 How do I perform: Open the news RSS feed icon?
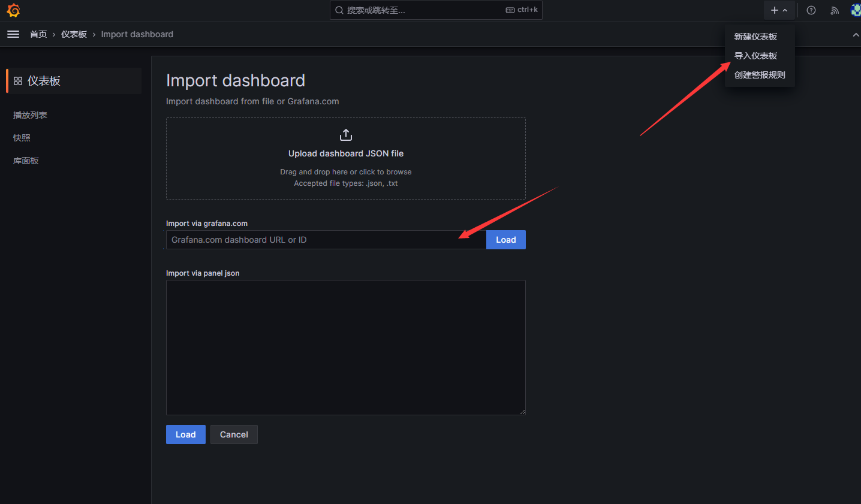pos(835,10)
